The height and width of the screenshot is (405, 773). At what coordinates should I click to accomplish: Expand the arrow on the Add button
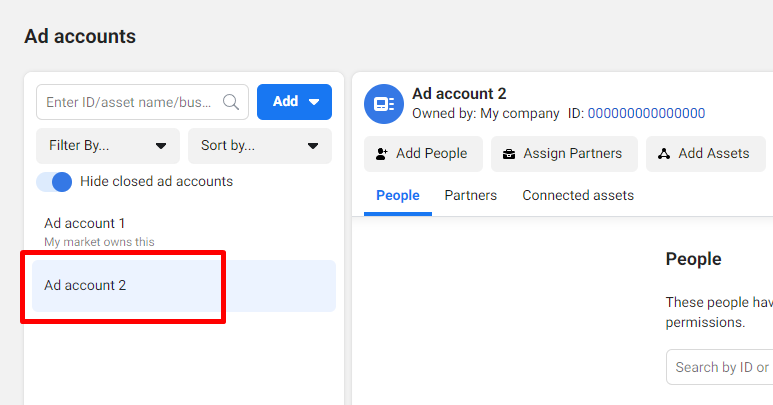click(314, 102)
